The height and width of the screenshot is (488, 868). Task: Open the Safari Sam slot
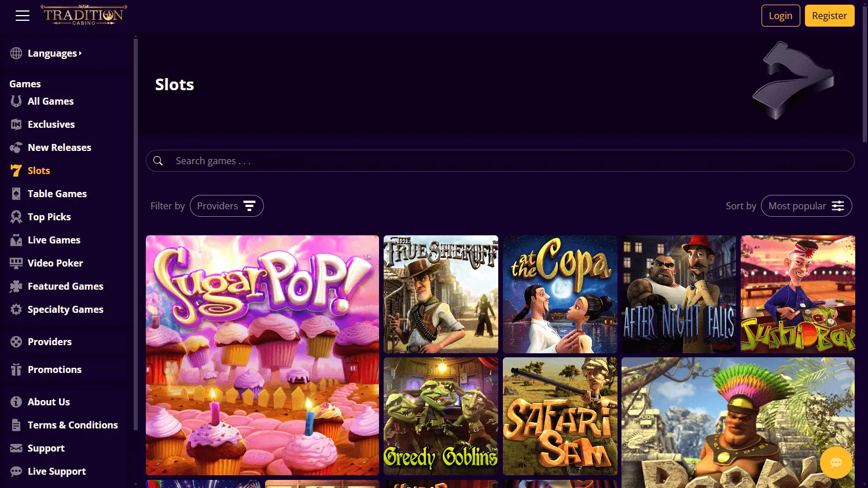(560, 416)
